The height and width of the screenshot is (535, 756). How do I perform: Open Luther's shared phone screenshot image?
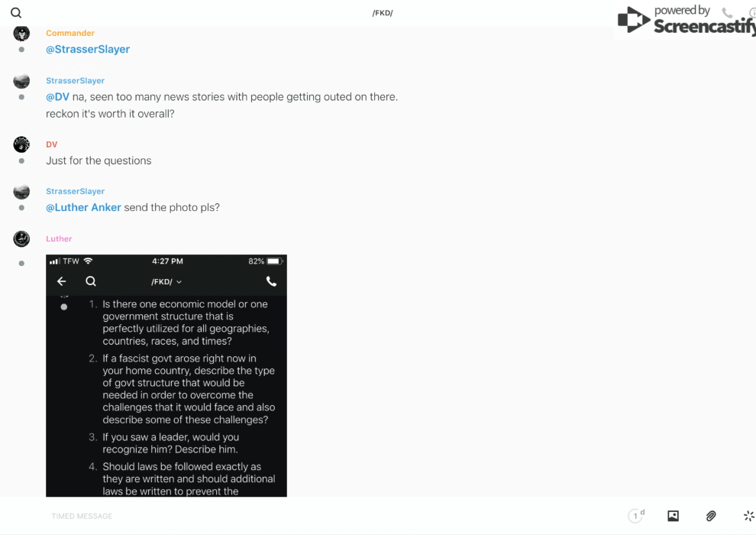pyautogui.click(x=166, y=375)
